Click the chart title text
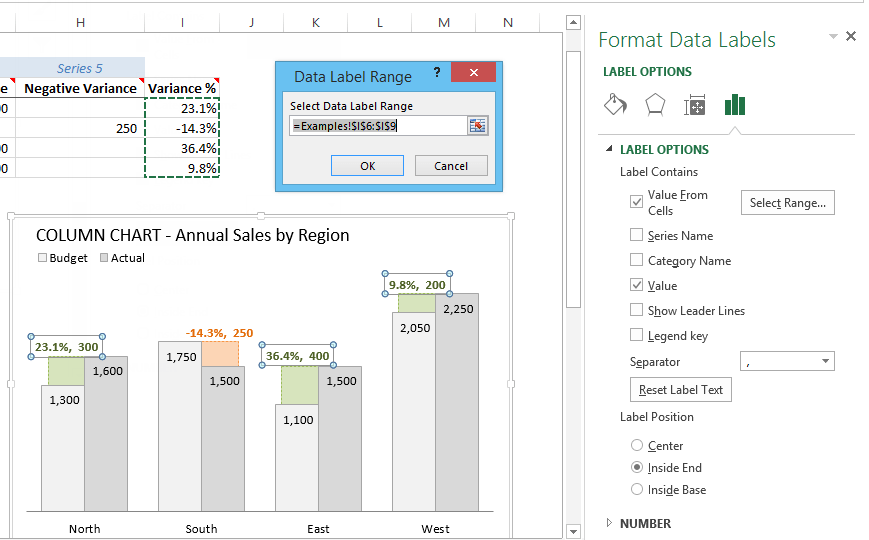Image resolution: width=869 pixels, height=540 pixels. (192, 235)
